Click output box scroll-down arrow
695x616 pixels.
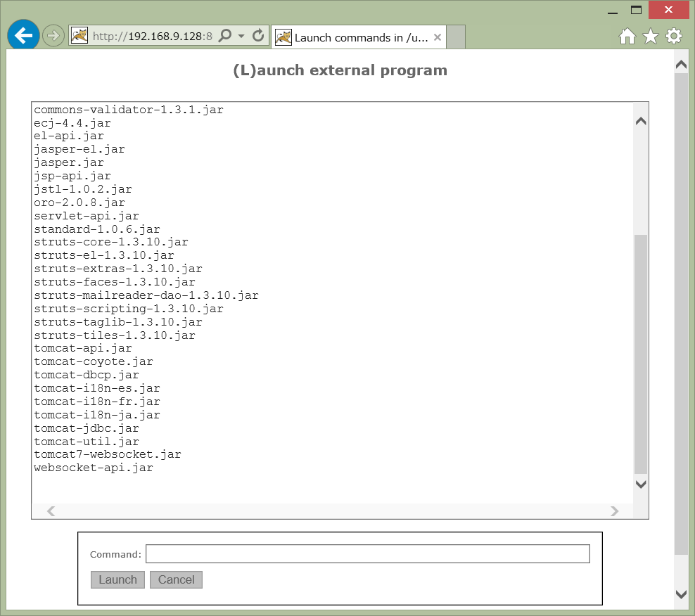(640, 484)
